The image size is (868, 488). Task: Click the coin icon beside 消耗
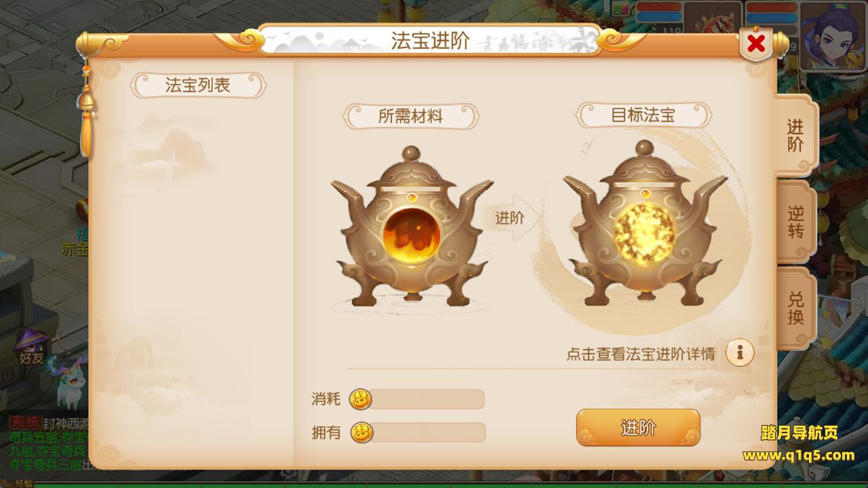pyautogui.click(x=360, y=399)
